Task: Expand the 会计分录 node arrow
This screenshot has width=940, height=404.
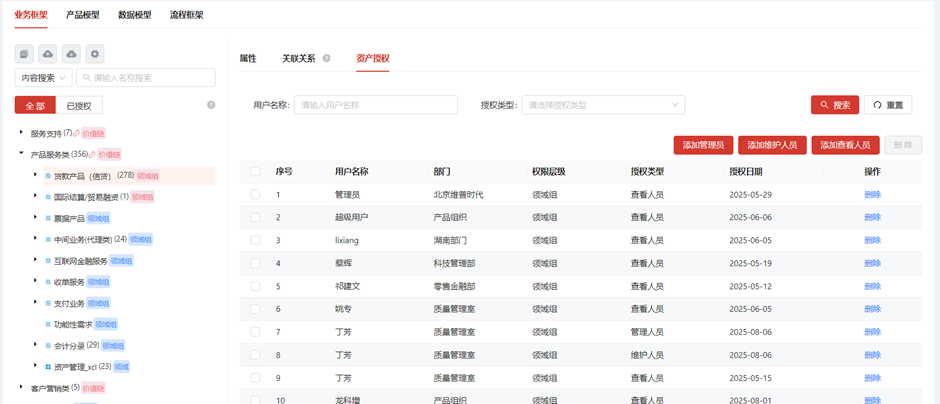Action: point(35,345)
